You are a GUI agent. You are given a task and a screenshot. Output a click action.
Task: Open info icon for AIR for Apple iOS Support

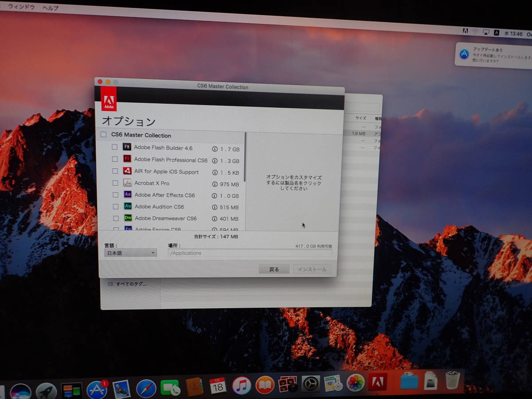coord(215,172)
